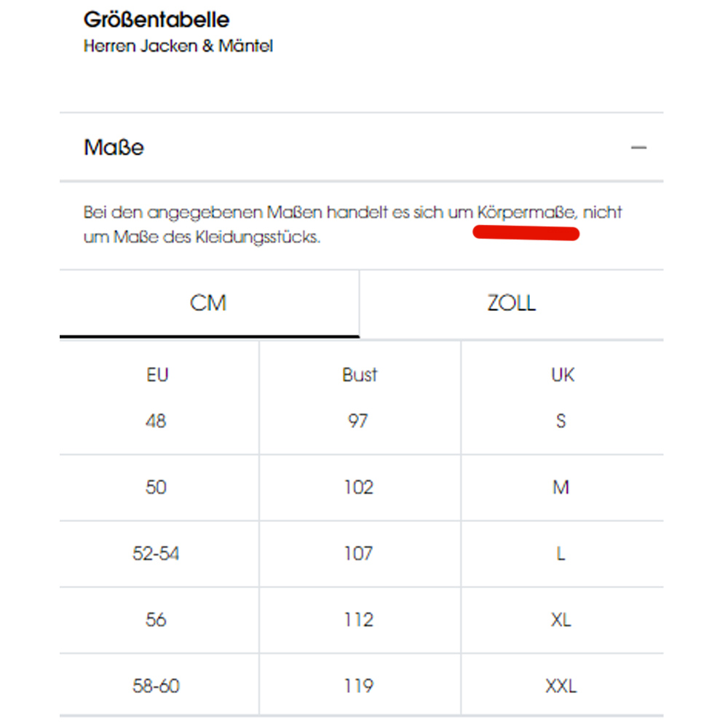Click the Größentabelle heading
728x728 pixels.
[157, 18]
